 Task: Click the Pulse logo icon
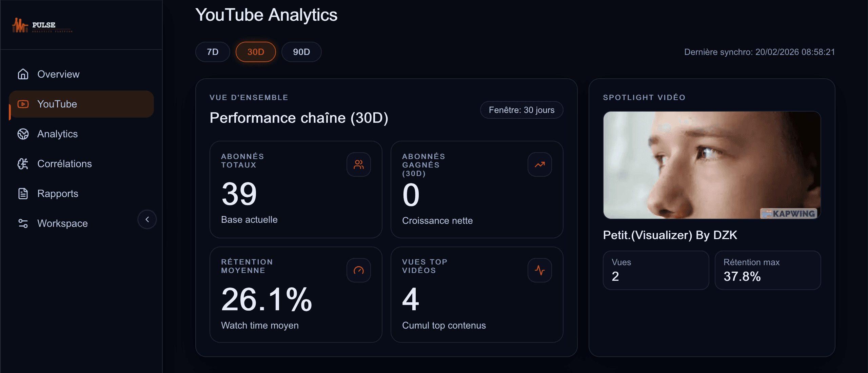pyautogui.click(x=20, y=25)
